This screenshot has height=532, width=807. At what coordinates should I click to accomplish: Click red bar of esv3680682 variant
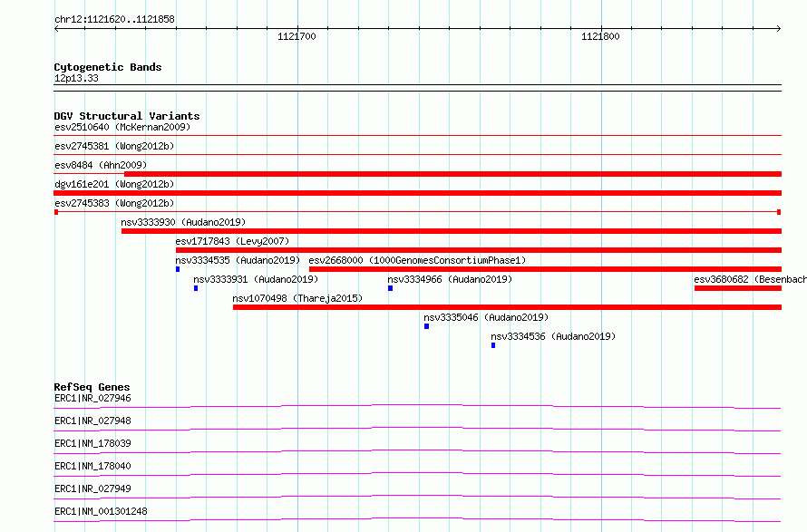coord(738,288)
